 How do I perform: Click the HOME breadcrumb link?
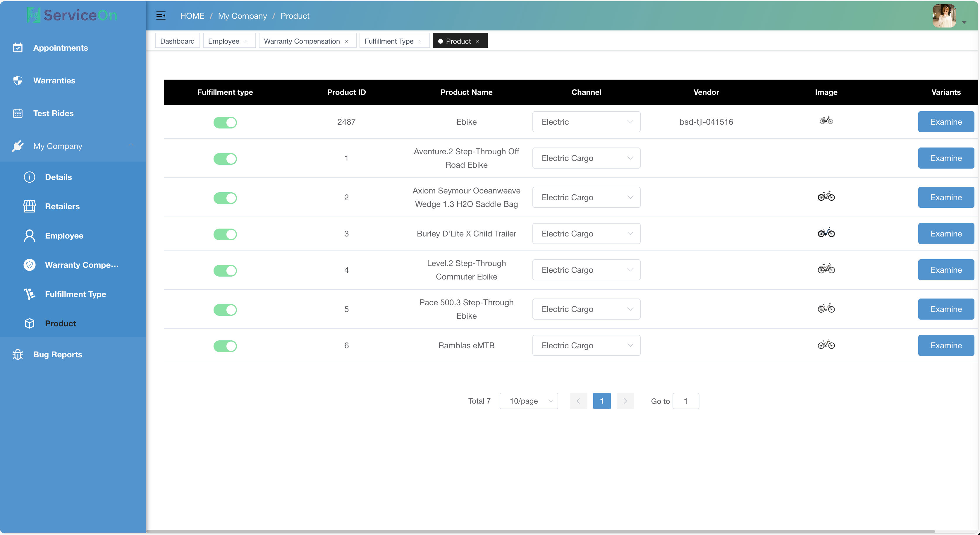coord(192,16)
